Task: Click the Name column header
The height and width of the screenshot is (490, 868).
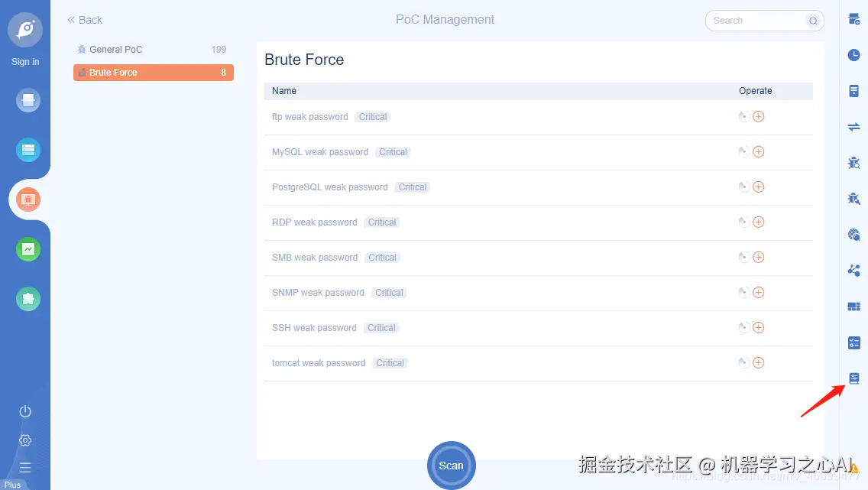Action: [284, 91]
